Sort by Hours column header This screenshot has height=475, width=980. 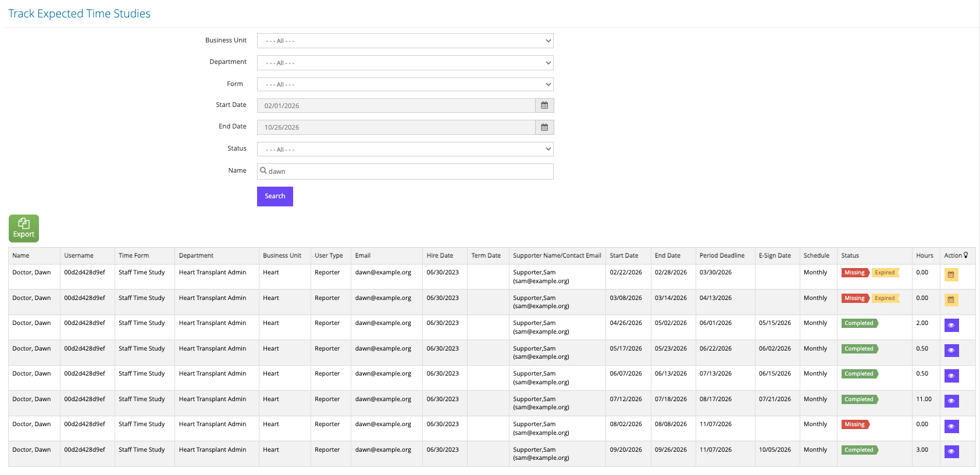point(925,255)
